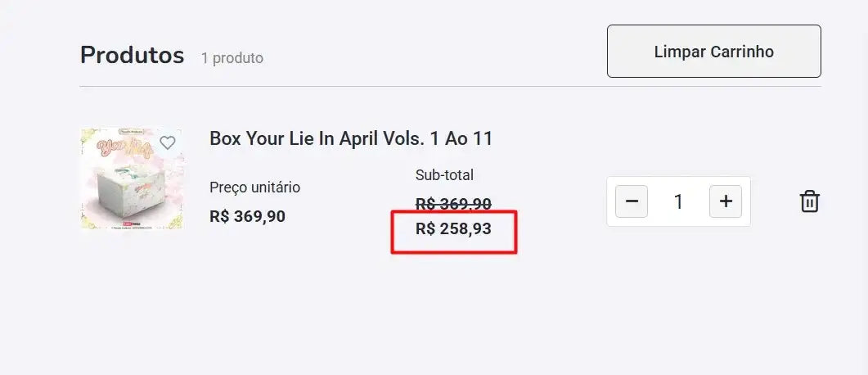868x375 pixels.
Task: Decrease quantity with the minus button
Action: click(632, 201)
